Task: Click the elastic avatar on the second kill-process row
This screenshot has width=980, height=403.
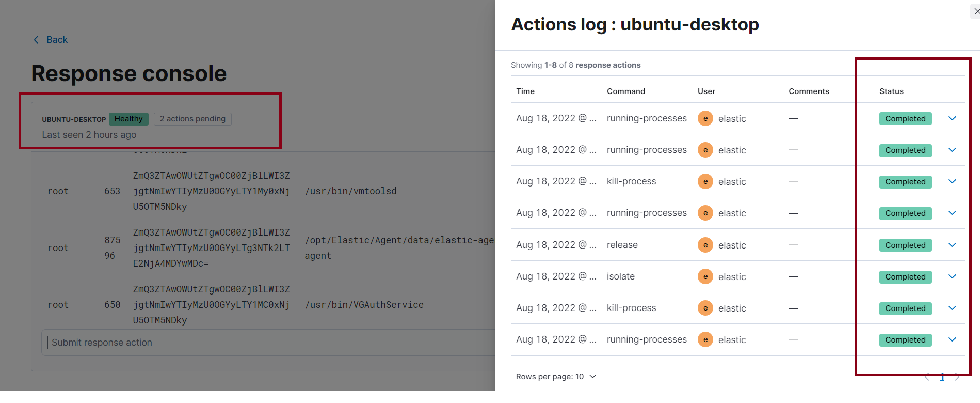Action: (705, 308)
